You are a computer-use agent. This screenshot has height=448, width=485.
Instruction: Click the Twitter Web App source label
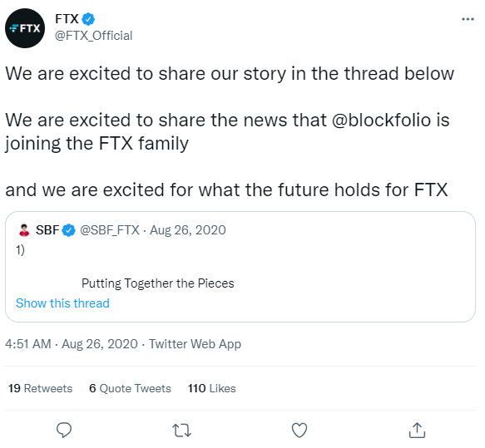tap(195, 344)
